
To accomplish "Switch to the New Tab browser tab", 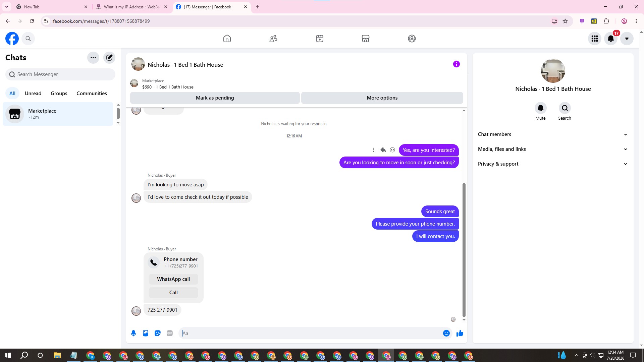I will click(52, 7).
